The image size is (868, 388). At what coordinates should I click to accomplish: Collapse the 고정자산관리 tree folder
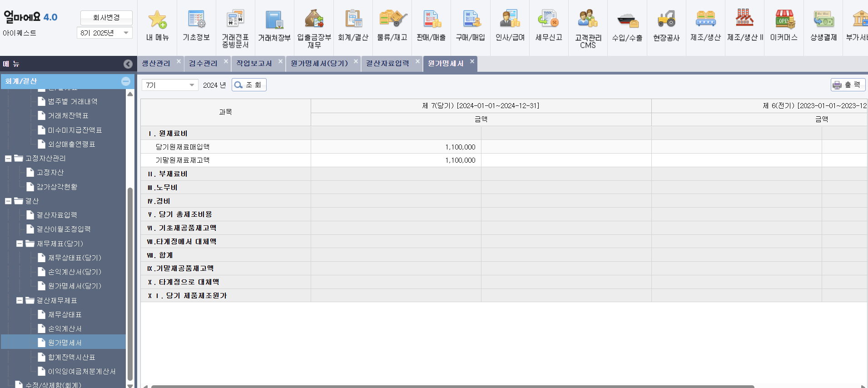8,159
